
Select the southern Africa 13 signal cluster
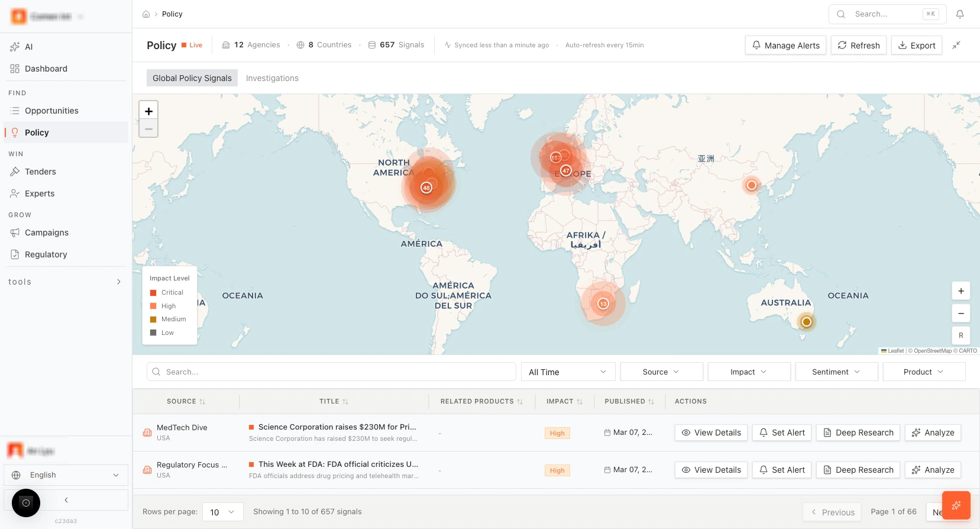click(x=603, y=304)
